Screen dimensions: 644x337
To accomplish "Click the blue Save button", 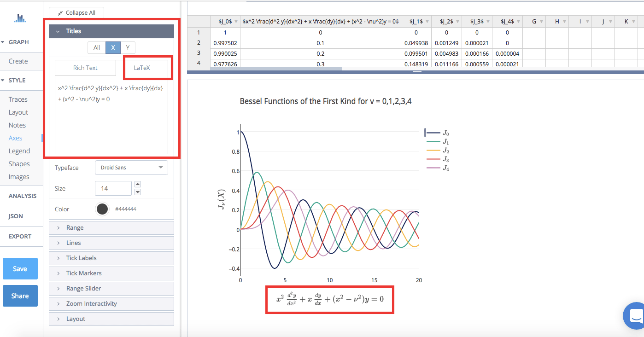I will point(20,268).
